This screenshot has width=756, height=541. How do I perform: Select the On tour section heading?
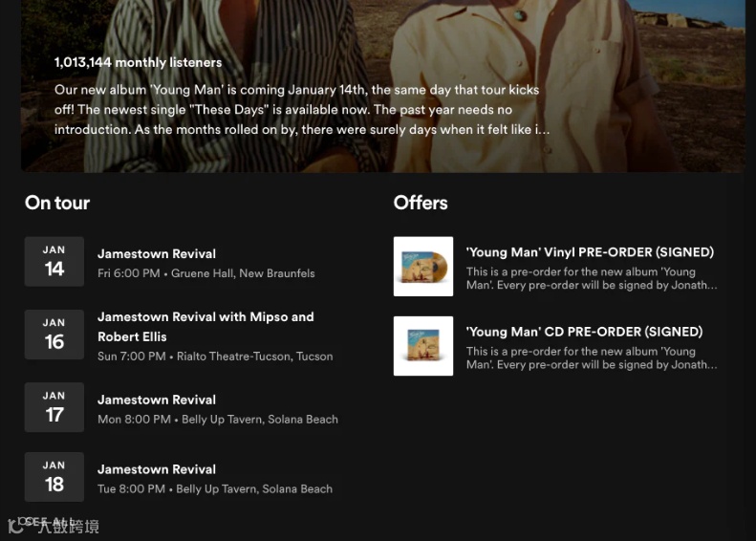pyautogui.click(x=57, y=203)
